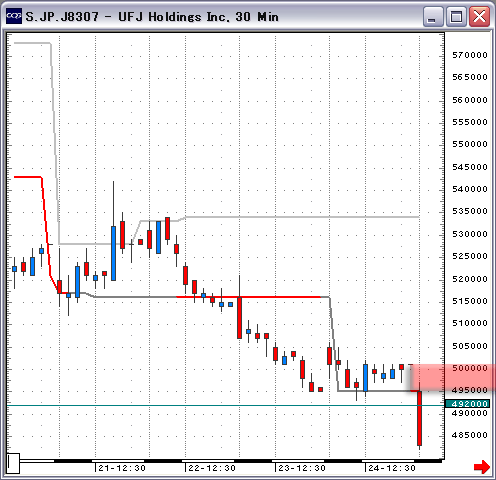Click the tall blue candlestick reaching 532000
496x480 pixels.
pyautogui.click(x=113, y=253)
